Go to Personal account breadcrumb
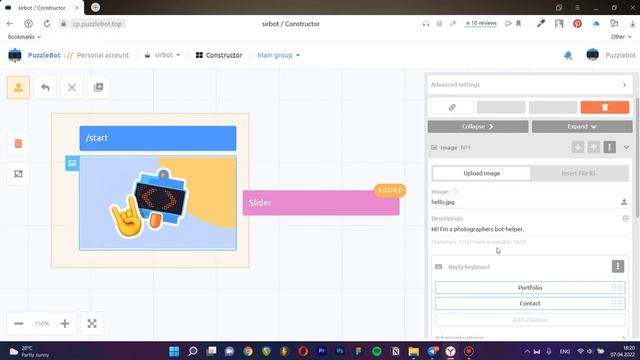This screenshot has height=360, width=640. tap(103, 55)
